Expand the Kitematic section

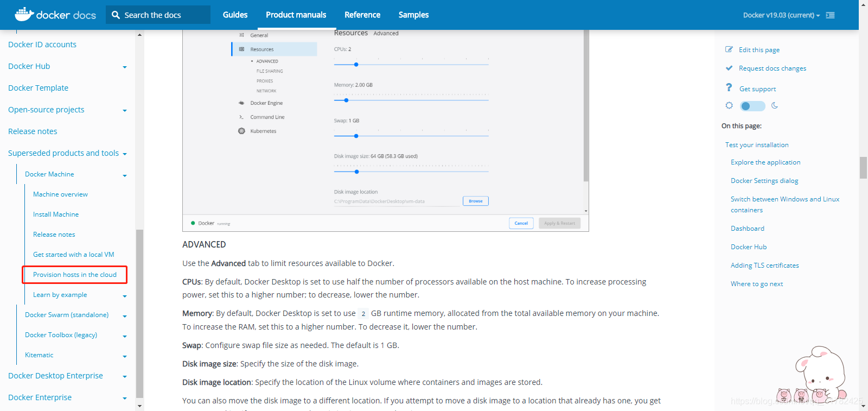125,356
